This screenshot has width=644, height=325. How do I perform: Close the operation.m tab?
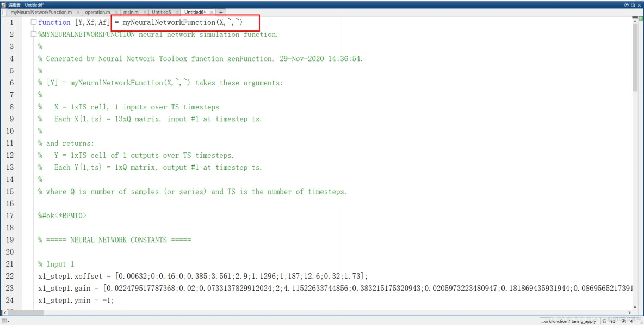pos(116,13)
